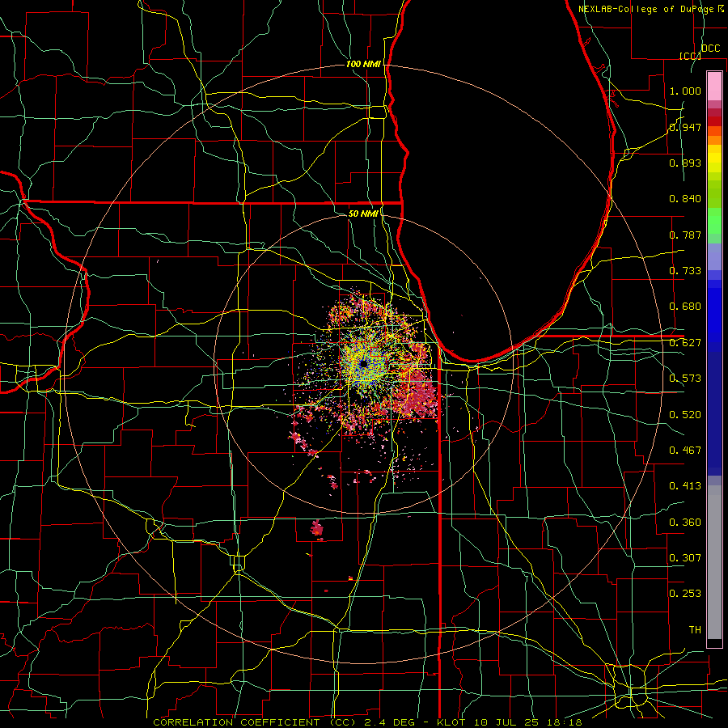The height and width of the screenshot is (728, 728).
Task: Click the 0.947 legend value
Action: coord(685,127)
